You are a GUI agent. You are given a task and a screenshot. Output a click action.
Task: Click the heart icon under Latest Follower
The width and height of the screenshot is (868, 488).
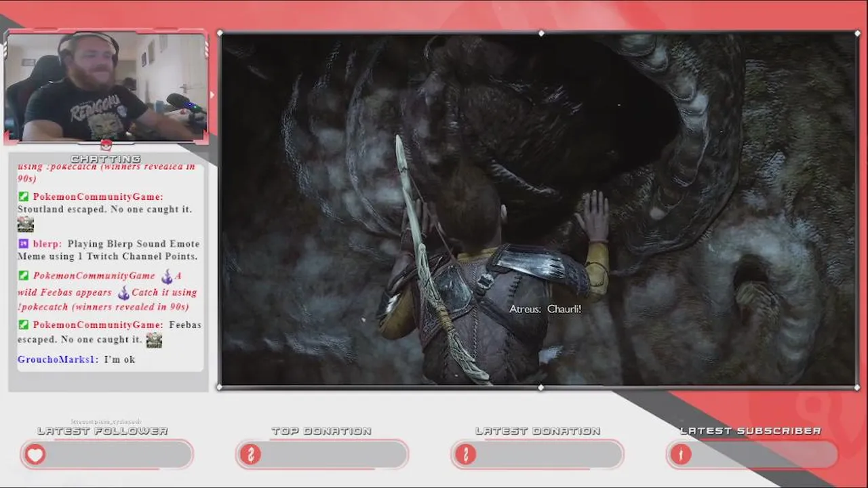point(35,455)
